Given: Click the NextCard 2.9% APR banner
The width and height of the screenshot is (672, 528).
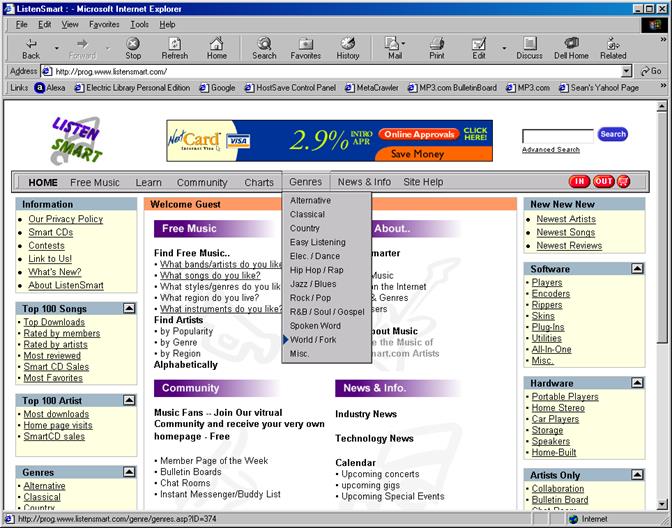Looking at the screenshot, I should pos(330,141).
